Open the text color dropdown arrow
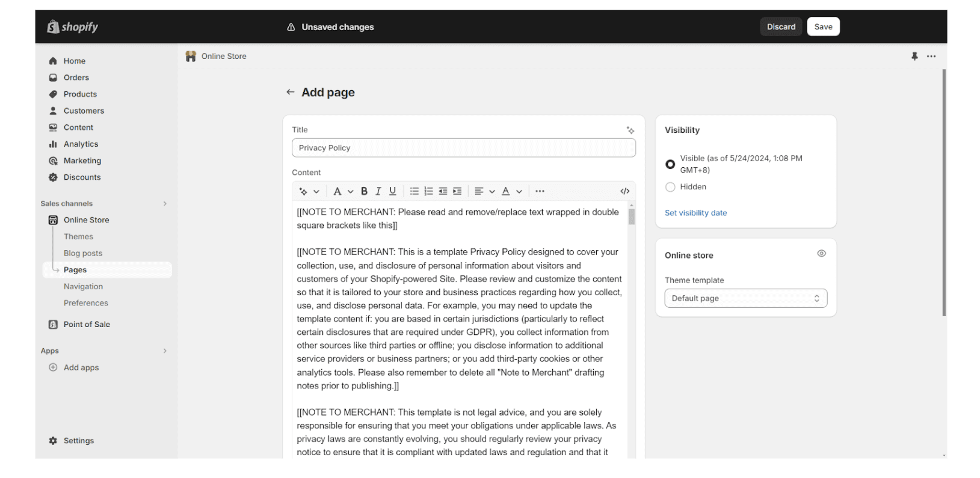The height and width of the screenshot is (478, 980). coord(519,192)
